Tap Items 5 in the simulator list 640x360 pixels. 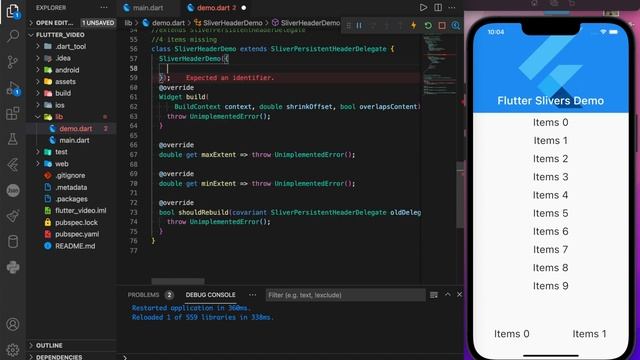550,213
